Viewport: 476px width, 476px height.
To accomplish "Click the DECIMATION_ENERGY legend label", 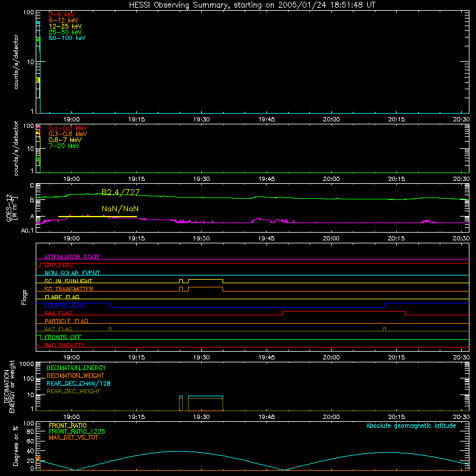I will (x=76, y=368).
